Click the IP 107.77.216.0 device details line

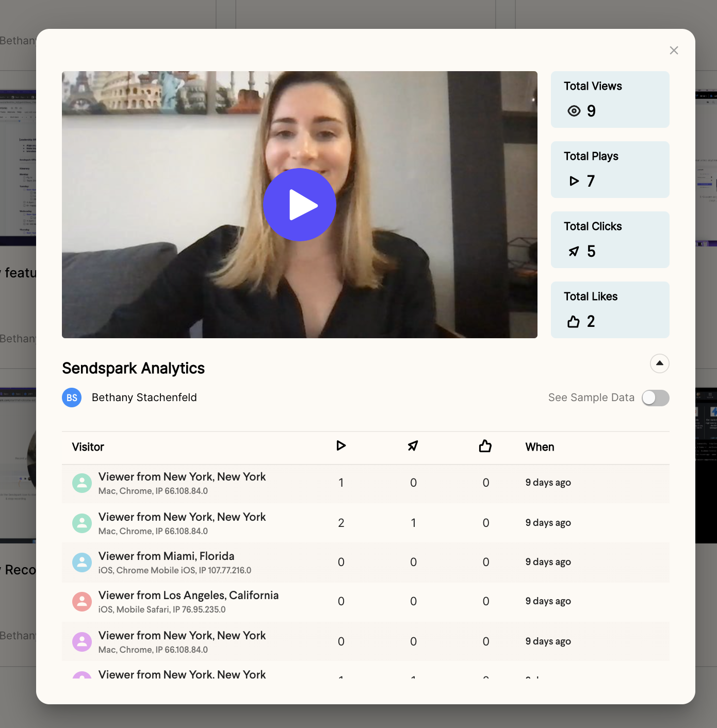coord(175,570)
